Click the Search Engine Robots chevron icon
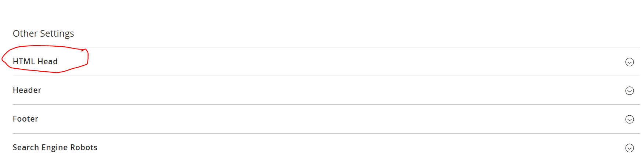This screenshot has width=644, height=155. point(629,148)
